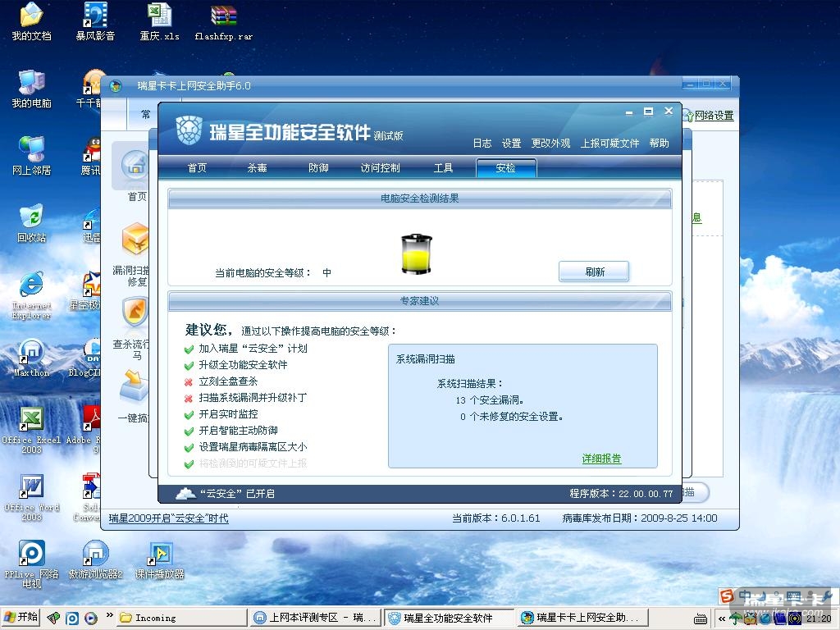The height and width of the screenshot is (630, 840).
Task: Click the 刷新 button
Action: 594,272
